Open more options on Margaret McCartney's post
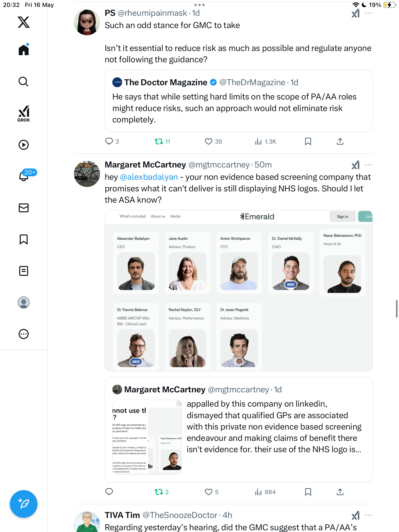Screen dimensions: 399x532 (368, 165)
